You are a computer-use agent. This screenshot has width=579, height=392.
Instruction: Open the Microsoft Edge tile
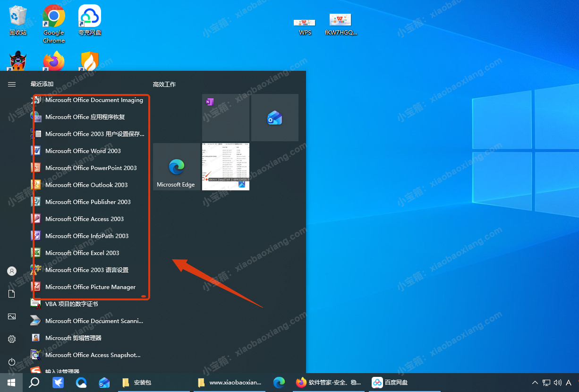(176, 167)
